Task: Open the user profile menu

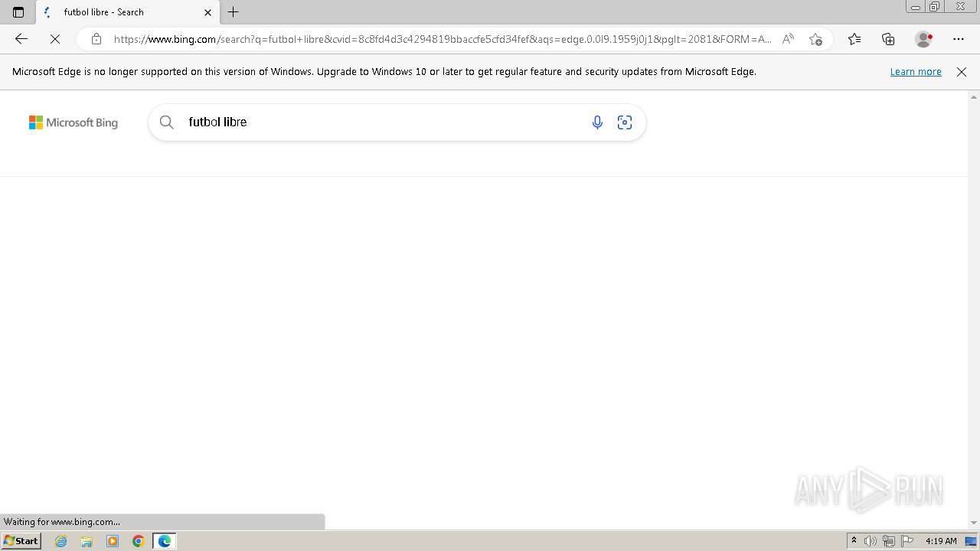Action: coord(924,39)
